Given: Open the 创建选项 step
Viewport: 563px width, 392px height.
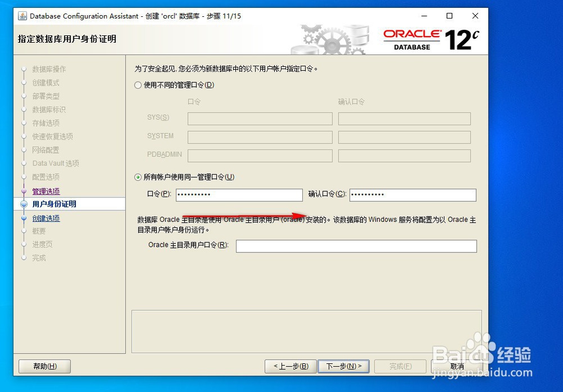Looking at the screenshot, I should tap(46, 218).
